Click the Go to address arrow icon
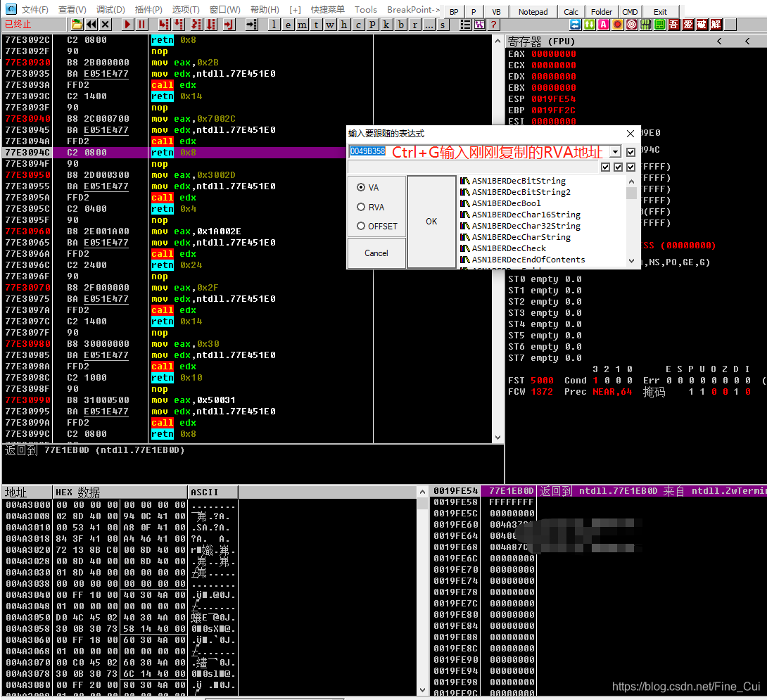 click(251, 25)
